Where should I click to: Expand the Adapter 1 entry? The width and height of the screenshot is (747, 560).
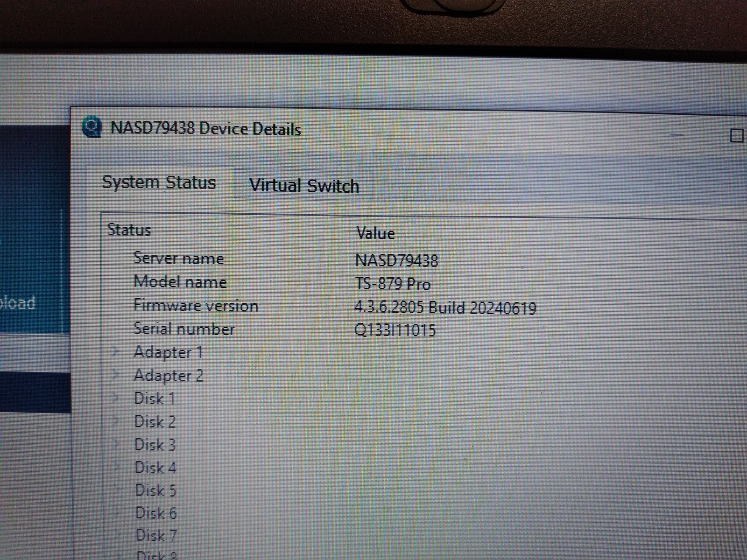click(x=115, y=352)
